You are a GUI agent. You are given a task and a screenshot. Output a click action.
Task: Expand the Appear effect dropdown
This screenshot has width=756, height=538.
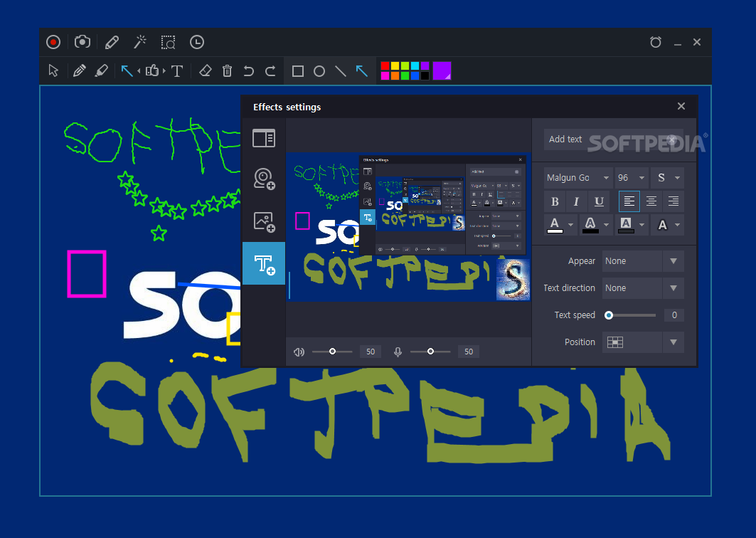coord(674,261)
